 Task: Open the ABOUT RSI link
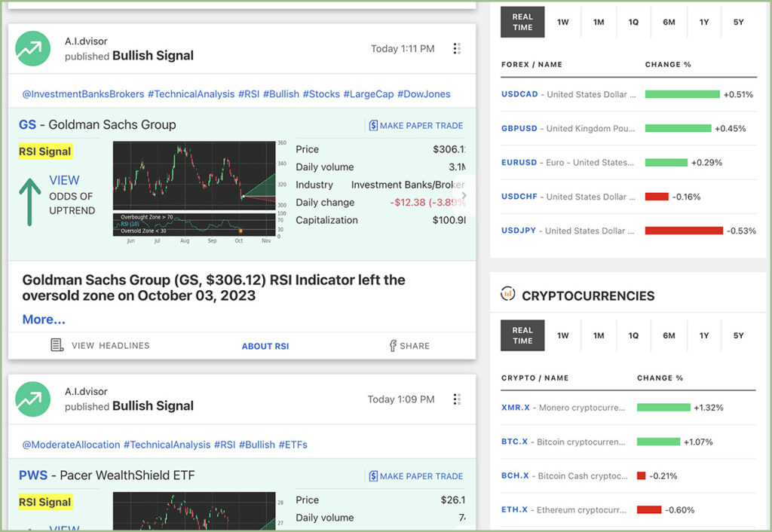click(265, 346)
